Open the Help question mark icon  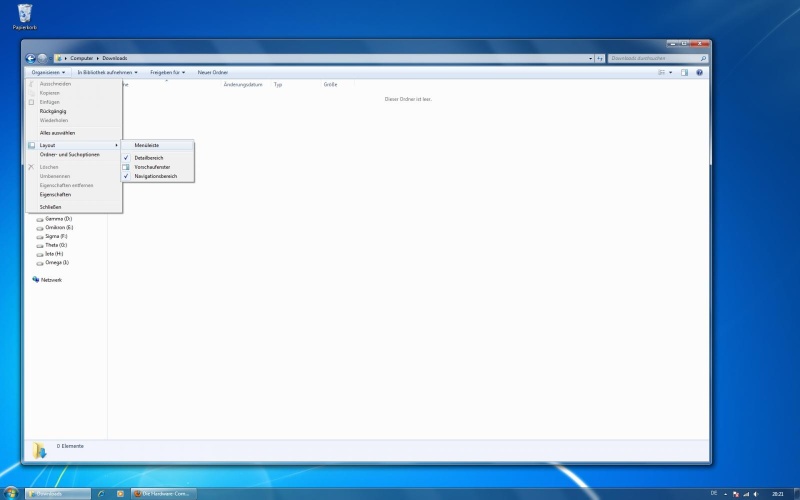(x=699, y=72)
